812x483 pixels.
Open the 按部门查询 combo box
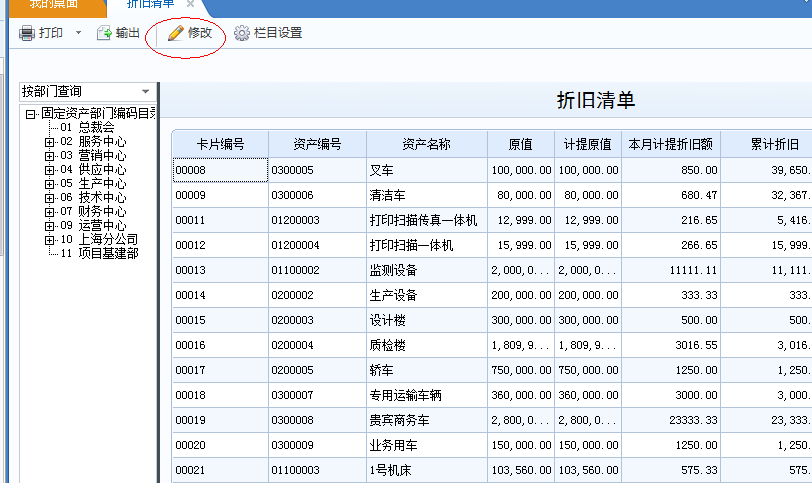(145, 91)
